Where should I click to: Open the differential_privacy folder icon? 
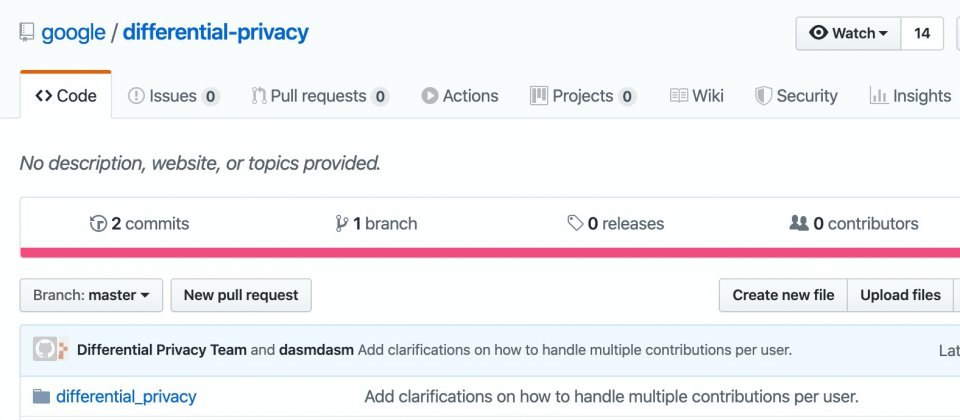(41, 397)
